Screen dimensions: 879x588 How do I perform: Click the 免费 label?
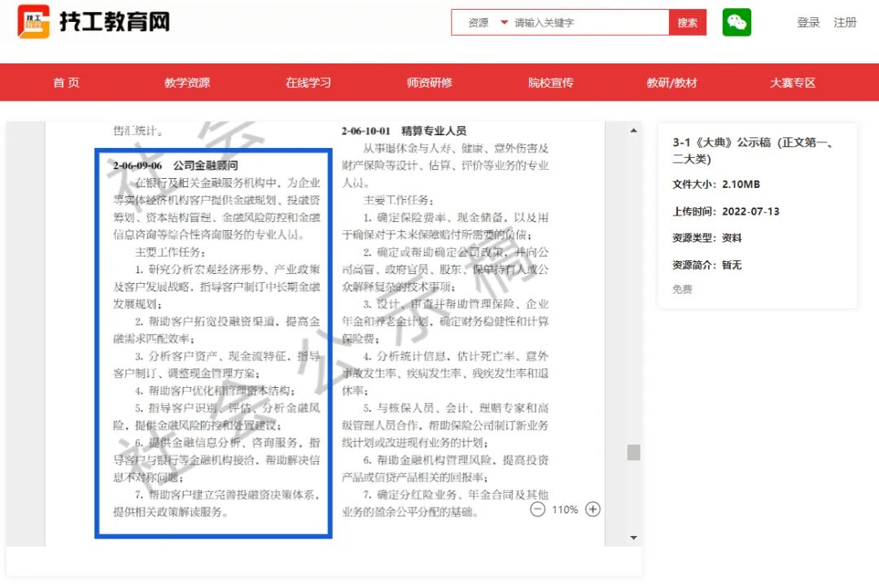[682, 289]
